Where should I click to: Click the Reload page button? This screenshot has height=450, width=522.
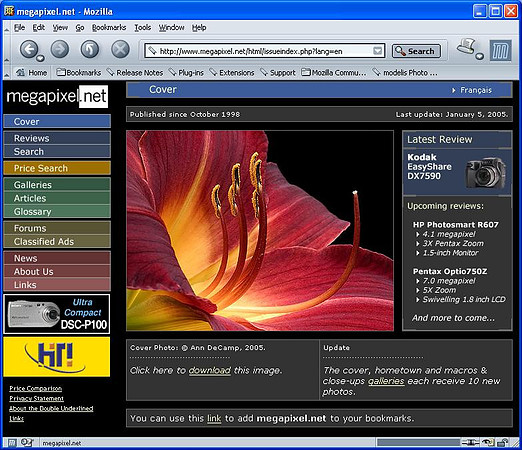90,50
